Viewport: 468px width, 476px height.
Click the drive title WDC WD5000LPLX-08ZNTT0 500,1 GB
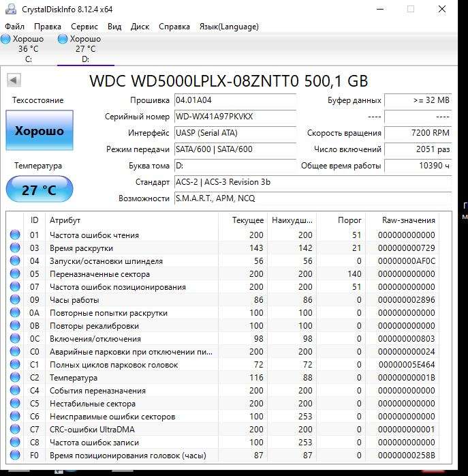pos(229,81)
